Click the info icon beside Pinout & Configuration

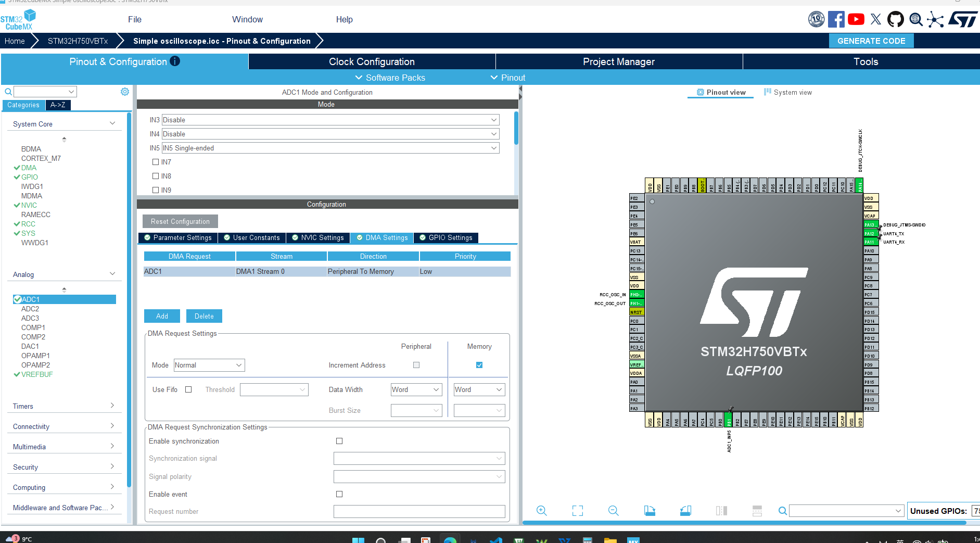click(175, 61)
